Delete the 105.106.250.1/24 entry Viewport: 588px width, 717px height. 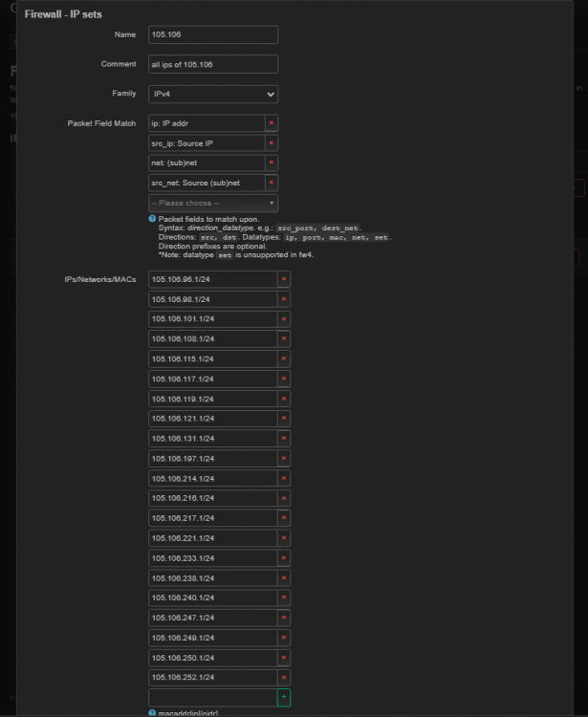pyautogui.click(x=284, y=658)
